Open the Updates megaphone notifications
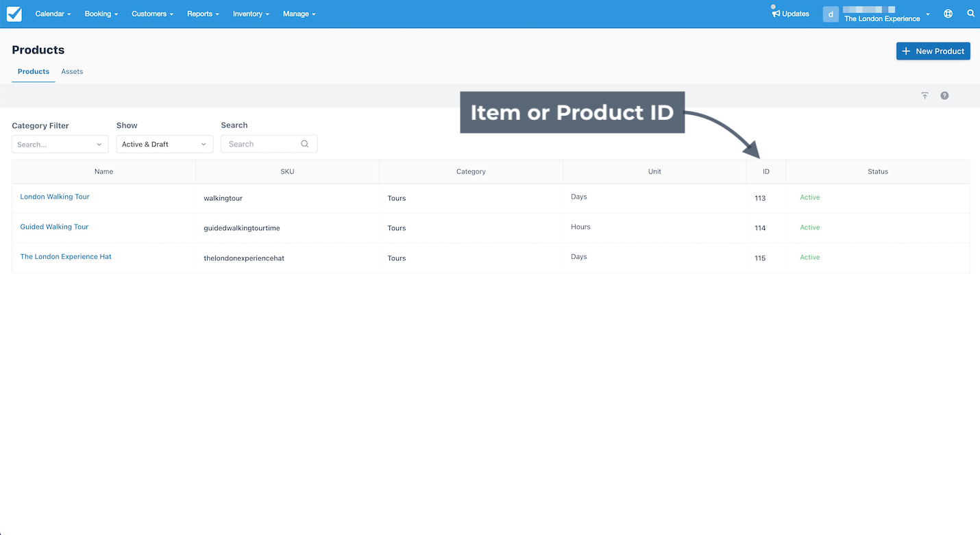The image size is (980, 535). pyautogui.click(x=790, y=14)
